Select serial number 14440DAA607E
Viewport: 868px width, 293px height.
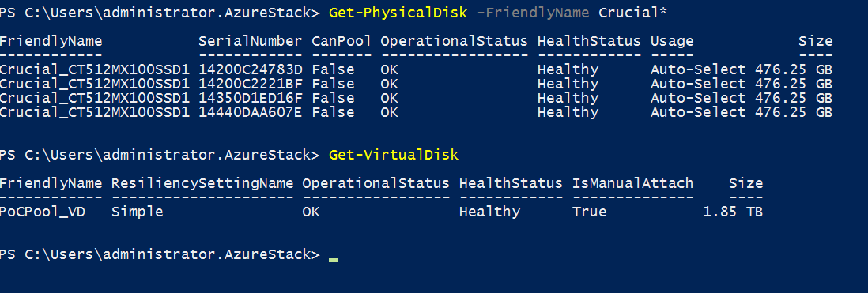251,112
